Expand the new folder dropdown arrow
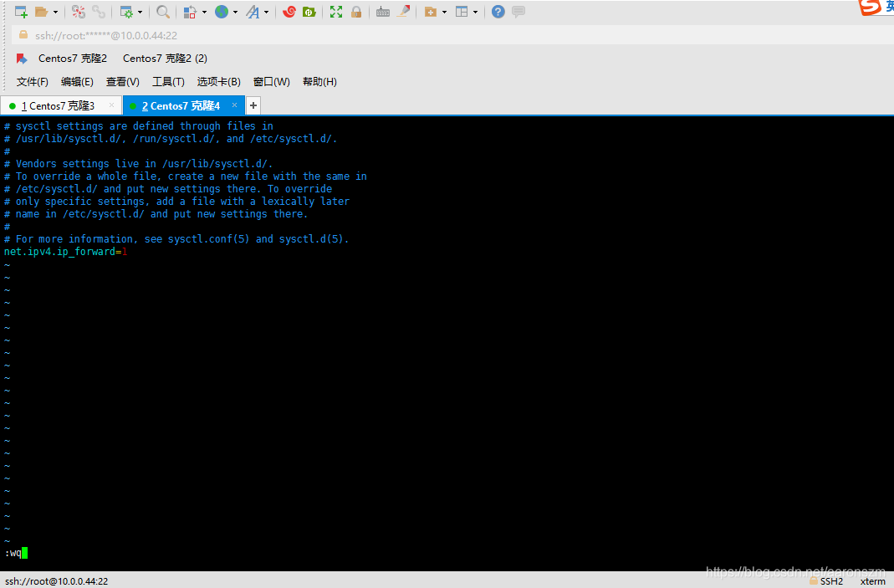The height and width of the screenshot is (588, 894). (x=444, y=12)
